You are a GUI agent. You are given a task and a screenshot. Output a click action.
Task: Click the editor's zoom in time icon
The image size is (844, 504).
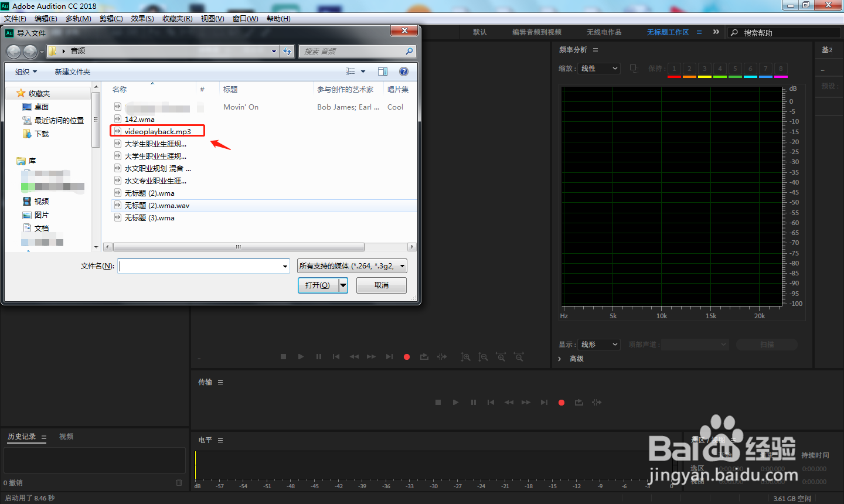501,356
